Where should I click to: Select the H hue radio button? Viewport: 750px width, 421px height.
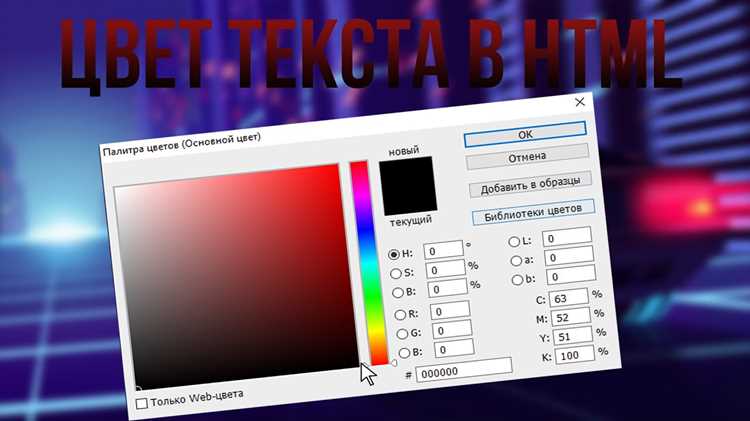pos(394,255)
